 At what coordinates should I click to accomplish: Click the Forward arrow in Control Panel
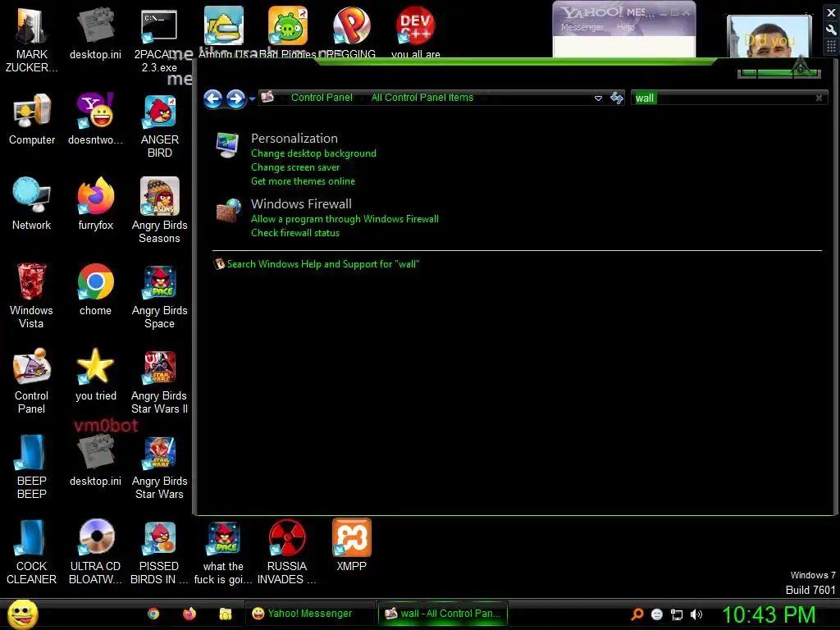click(x=235, y=98)
